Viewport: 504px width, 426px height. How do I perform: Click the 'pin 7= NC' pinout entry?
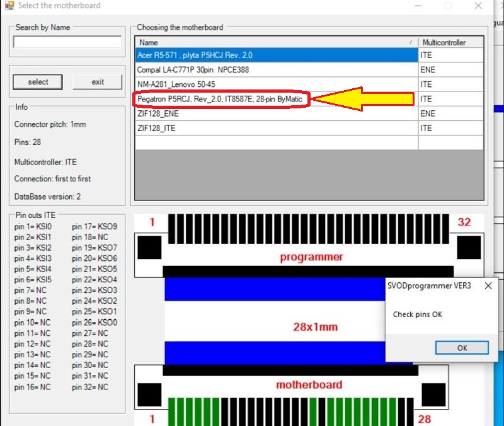click(30, 291)
